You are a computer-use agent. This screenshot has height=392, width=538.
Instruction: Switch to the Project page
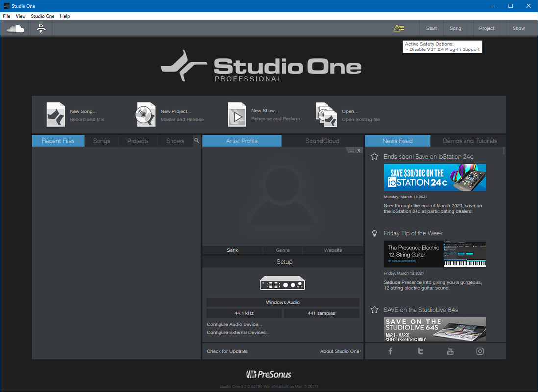click(487, 28)
